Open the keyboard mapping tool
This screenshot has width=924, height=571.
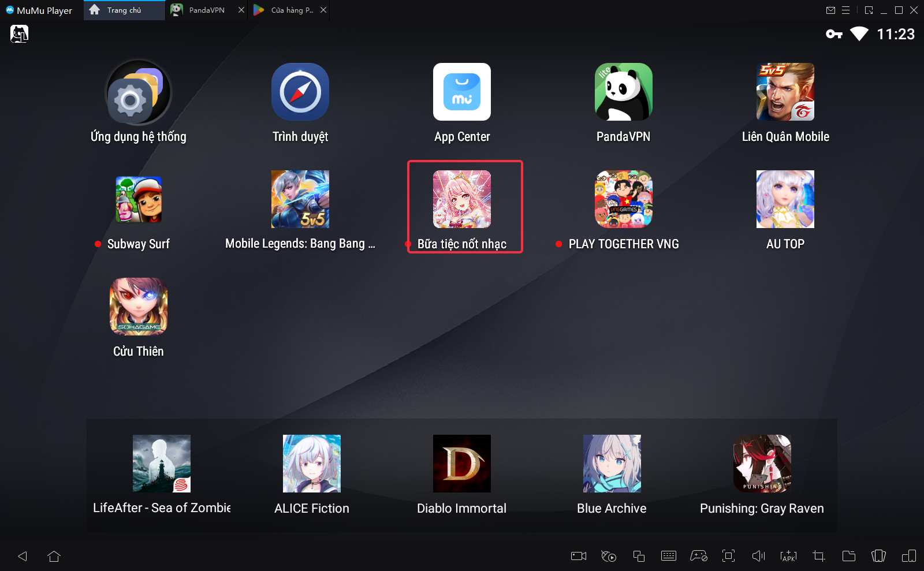pyautogui.click(x=669, y=556)
